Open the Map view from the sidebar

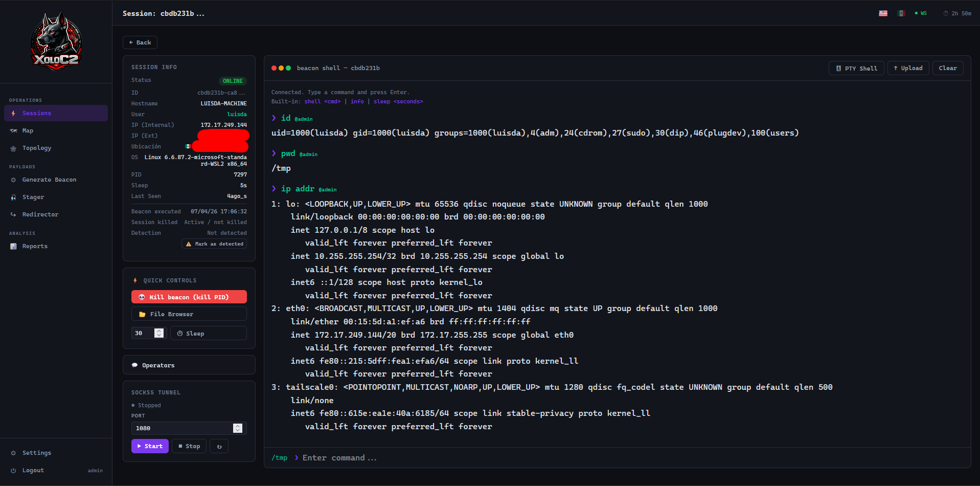28,131
